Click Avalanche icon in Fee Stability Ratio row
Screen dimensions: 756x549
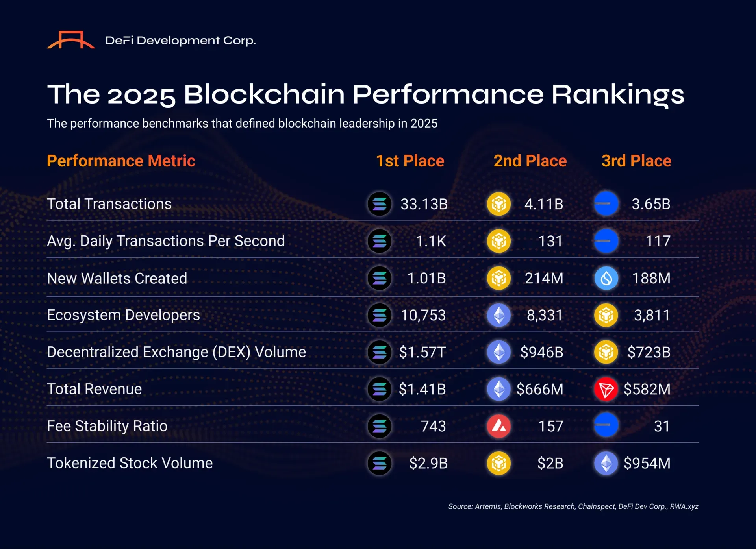[x=499, y=426]
